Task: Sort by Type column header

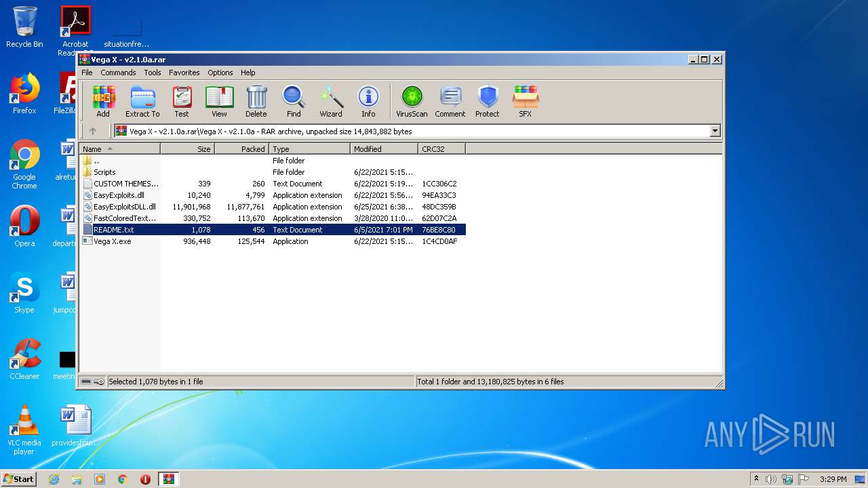Action: (310, 148)
